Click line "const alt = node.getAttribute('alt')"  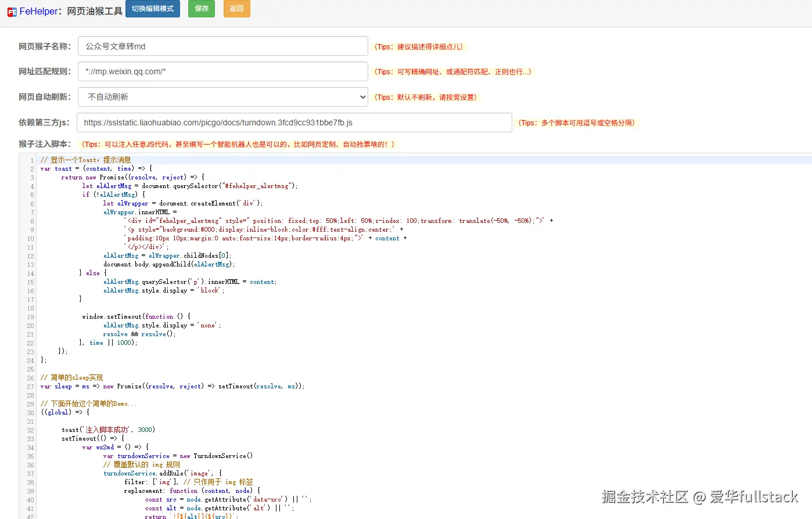[x=220, y=508]
